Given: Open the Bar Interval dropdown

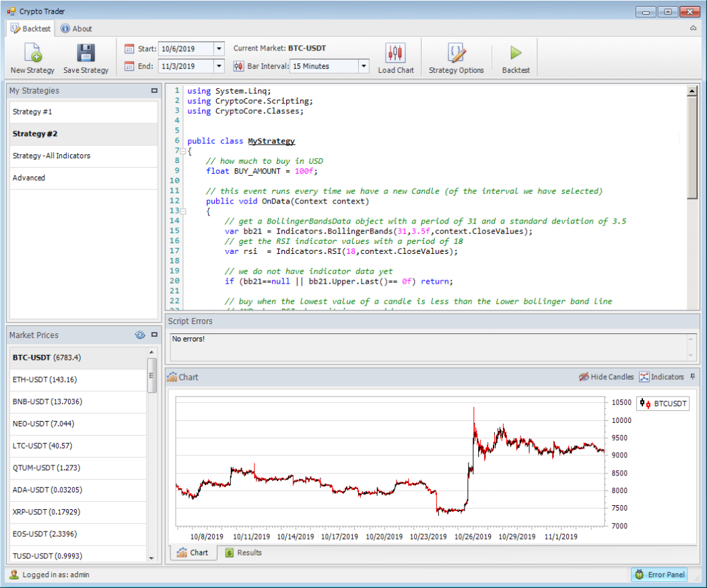Looking at the screenshot, I should [x=364, y=66].
